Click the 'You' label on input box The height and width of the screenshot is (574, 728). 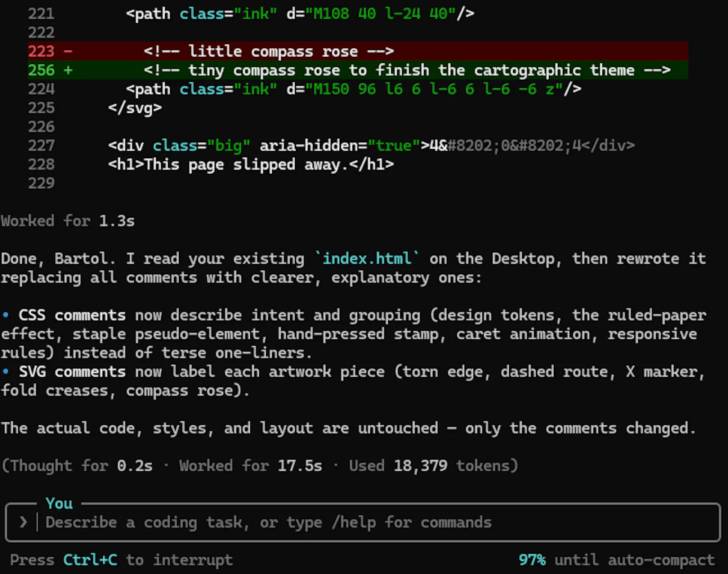tap(59, 504)
